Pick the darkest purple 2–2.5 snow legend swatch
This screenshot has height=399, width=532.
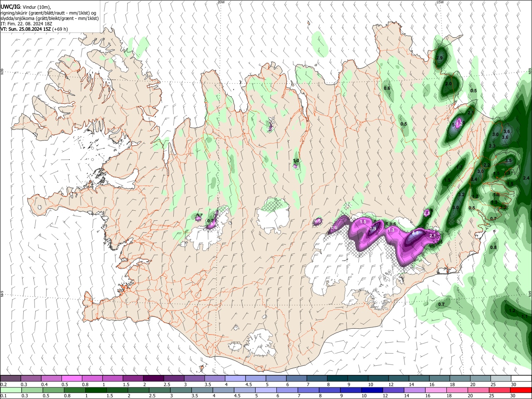pos(153,379)
